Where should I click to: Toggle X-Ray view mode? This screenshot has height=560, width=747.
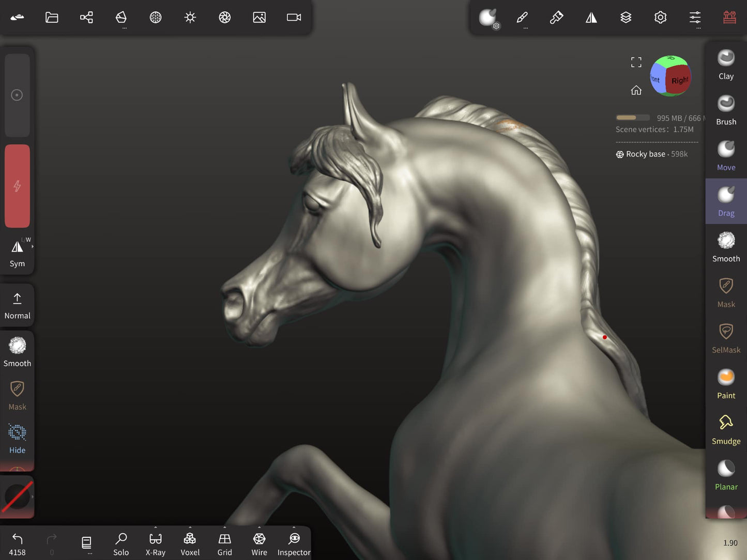click(155, 543)
